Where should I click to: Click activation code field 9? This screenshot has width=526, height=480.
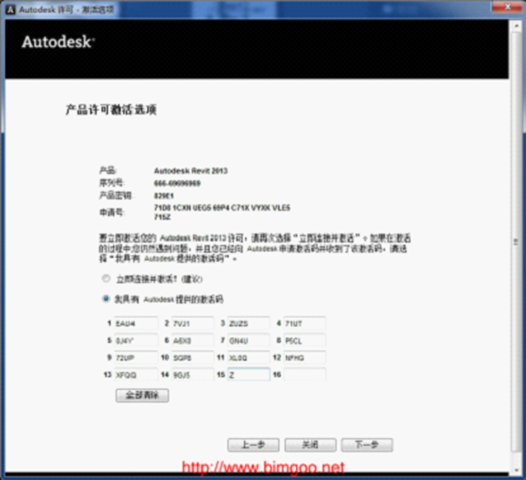(x=136, y=358)
